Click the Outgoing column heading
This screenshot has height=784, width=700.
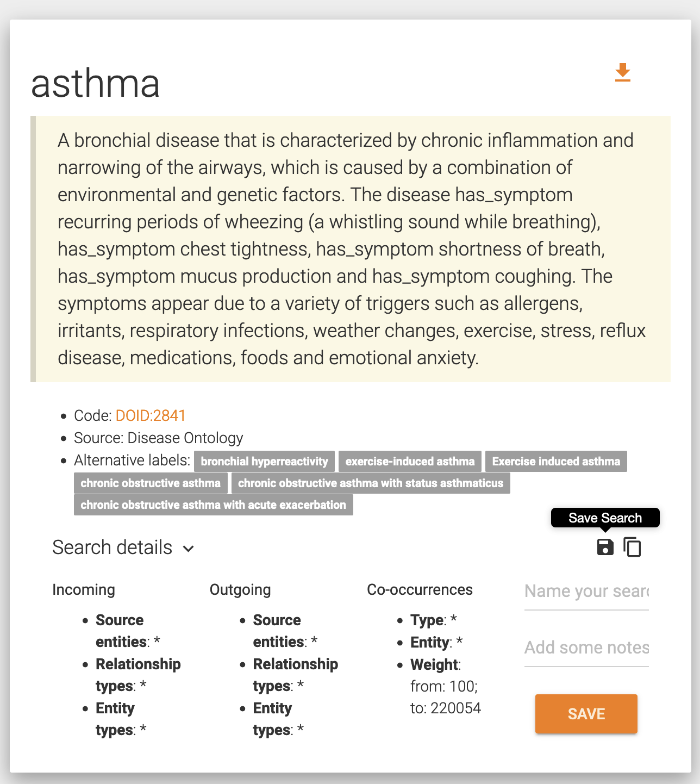point(240,590)
